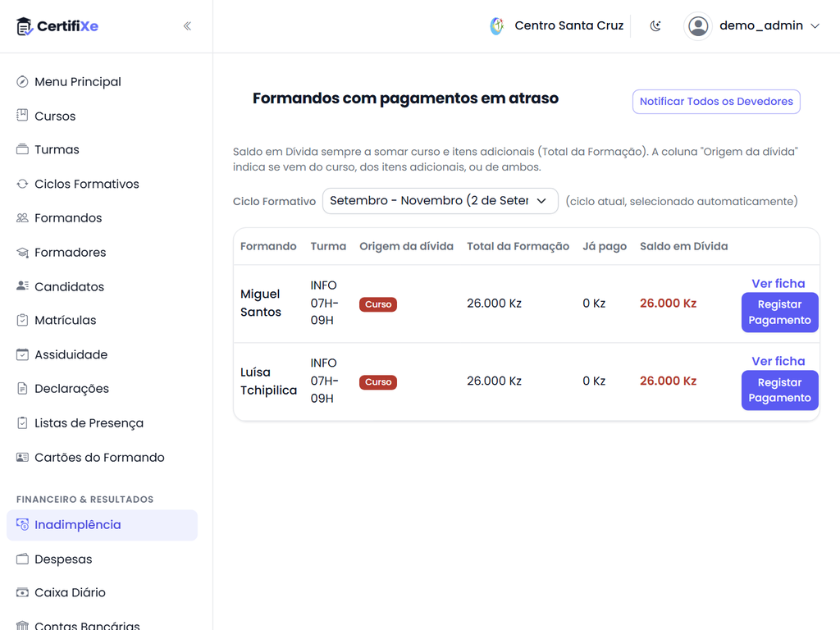Click the Total da Formação column header
The width and height of the screenshot is (840, 630).
(518, 246)
